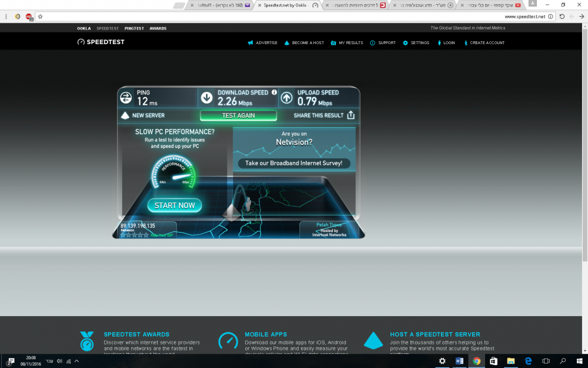Click the Speedtest logo
This screenshot has height=368, width=588.
[101, 42]
